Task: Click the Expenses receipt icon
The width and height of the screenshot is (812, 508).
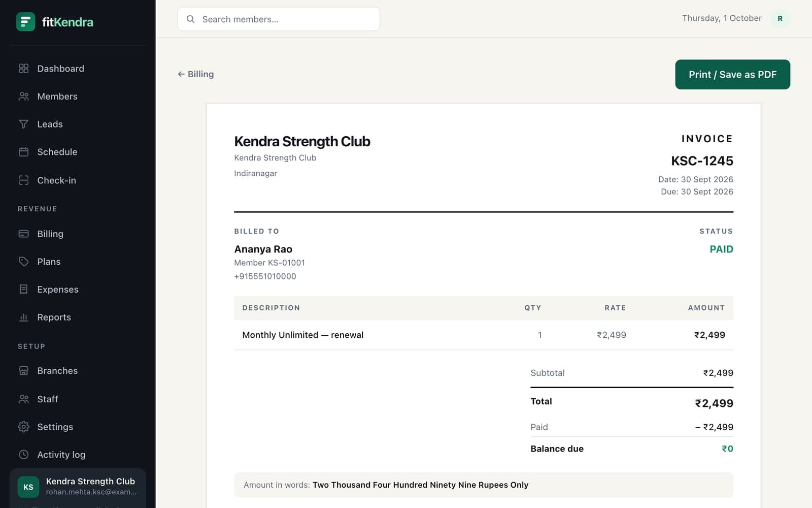Action: click(x=23, y=289)
